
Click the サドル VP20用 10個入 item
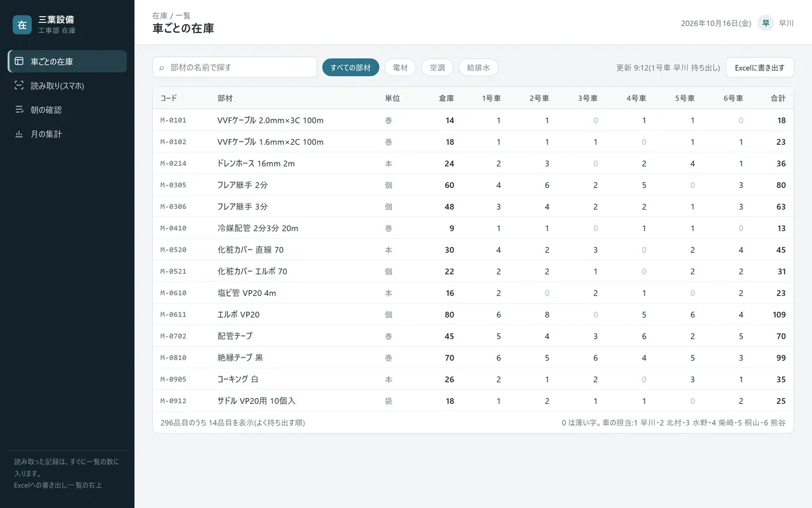256,401
